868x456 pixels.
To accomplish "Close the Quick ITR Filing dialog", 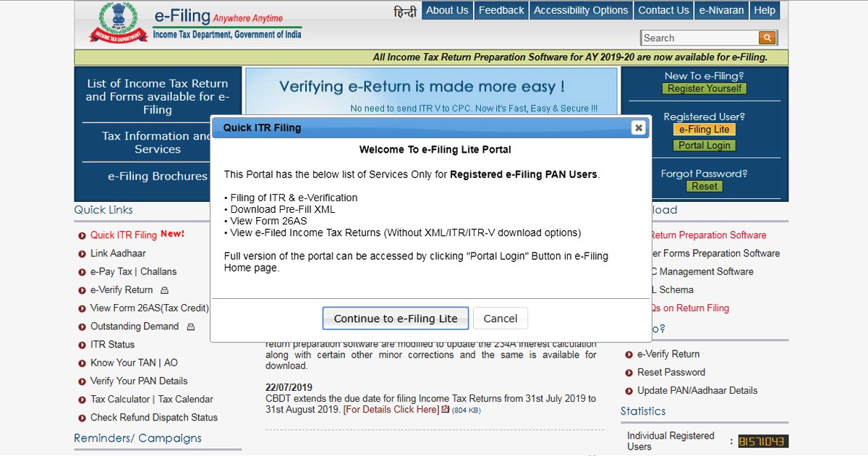I will pyautogui.click(x=638, y=128).
